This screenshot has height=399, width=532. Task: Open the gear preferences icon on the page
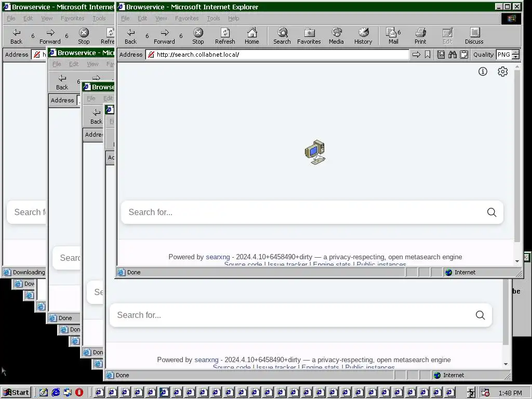(502, 72)
